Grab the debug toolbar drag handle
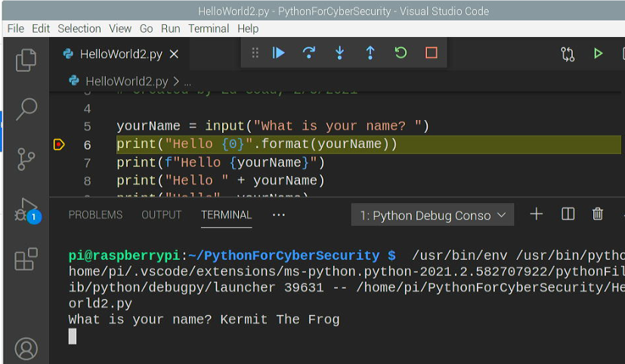 255,53
